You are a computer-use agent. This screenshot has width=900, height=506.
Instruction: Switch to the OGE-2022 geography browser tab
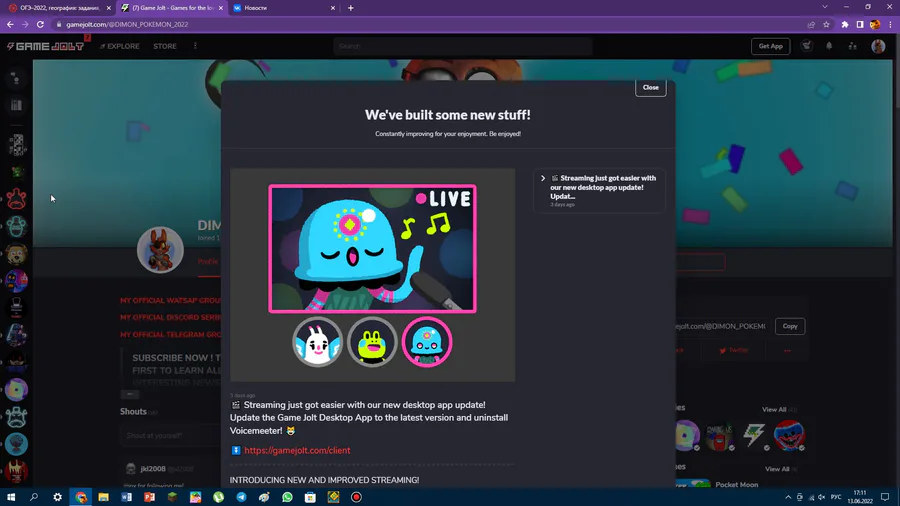pyautogui.click(x=59, y=8)
